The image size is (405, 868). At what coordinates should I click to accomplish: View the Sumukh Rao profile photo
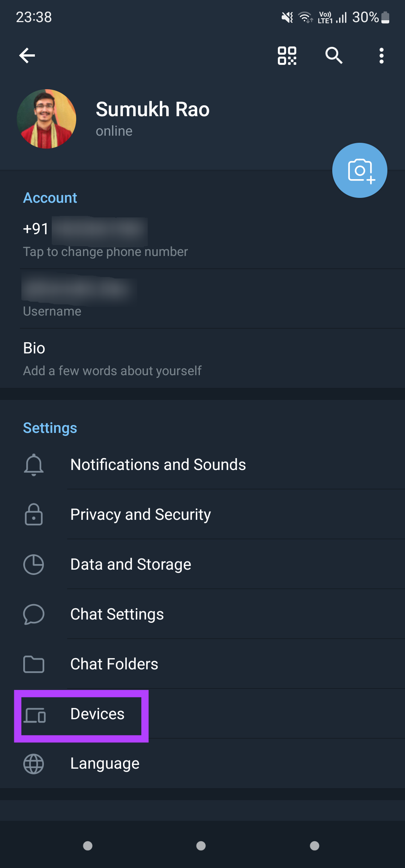pos(46,119)
